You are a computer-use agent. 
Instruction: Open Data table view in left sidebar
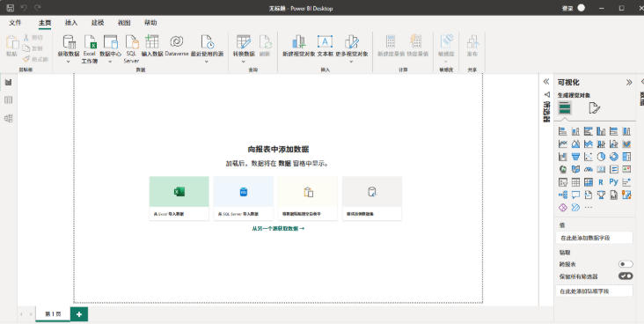(8, 100)
